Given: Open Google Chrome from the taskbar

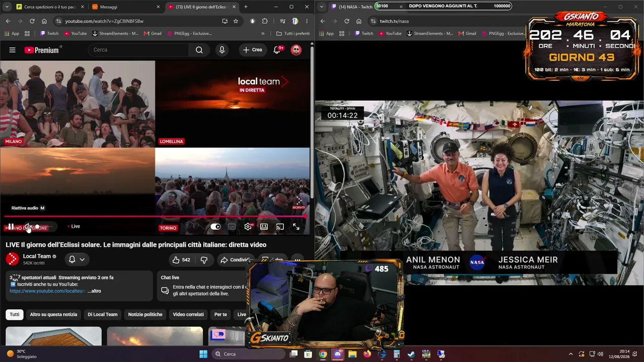Looking at the screenshot, I should coord(323,354).
